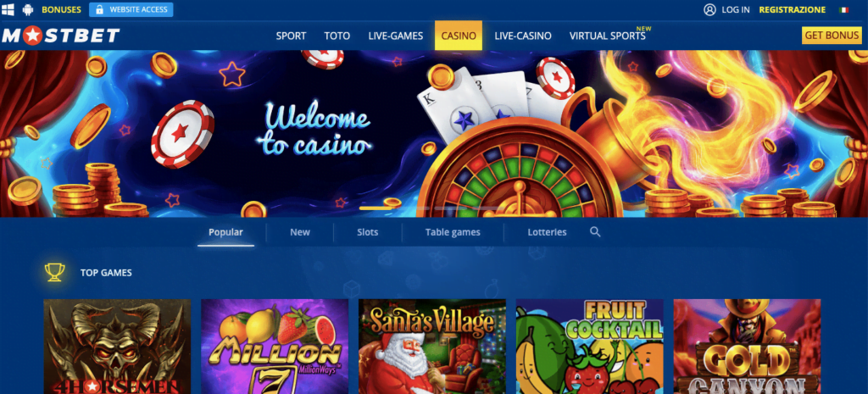The image size is (868, 394).
Task: Click the lock icon on Website Access
Action: (100, 9)
